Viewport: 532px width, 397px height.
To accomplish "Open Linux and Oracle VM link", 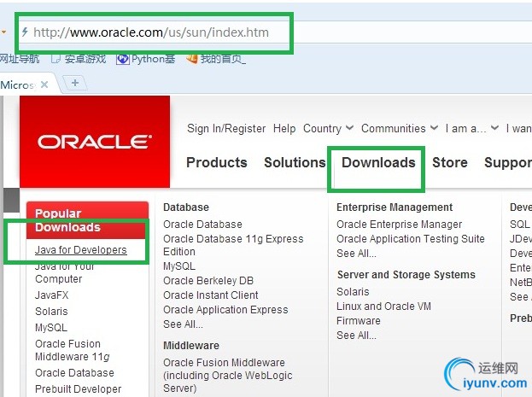I will click(383, 307).
